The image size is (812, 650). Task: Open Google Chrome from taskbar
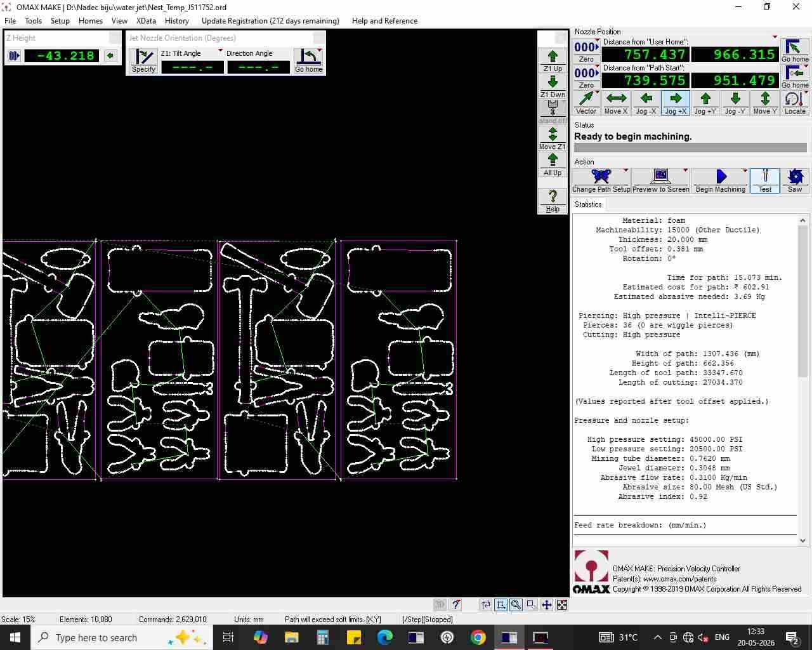[x=478, y=637]
